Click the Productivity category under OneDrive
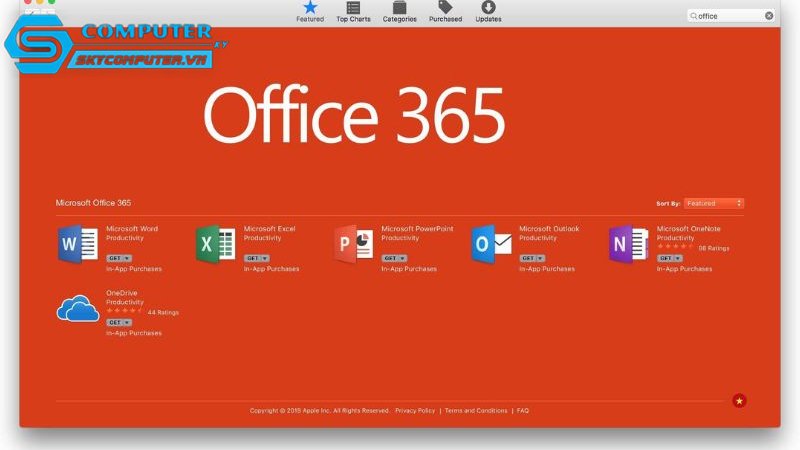This screenshot has height=450, width=800. pyautogui.click(x=124, y=302)
